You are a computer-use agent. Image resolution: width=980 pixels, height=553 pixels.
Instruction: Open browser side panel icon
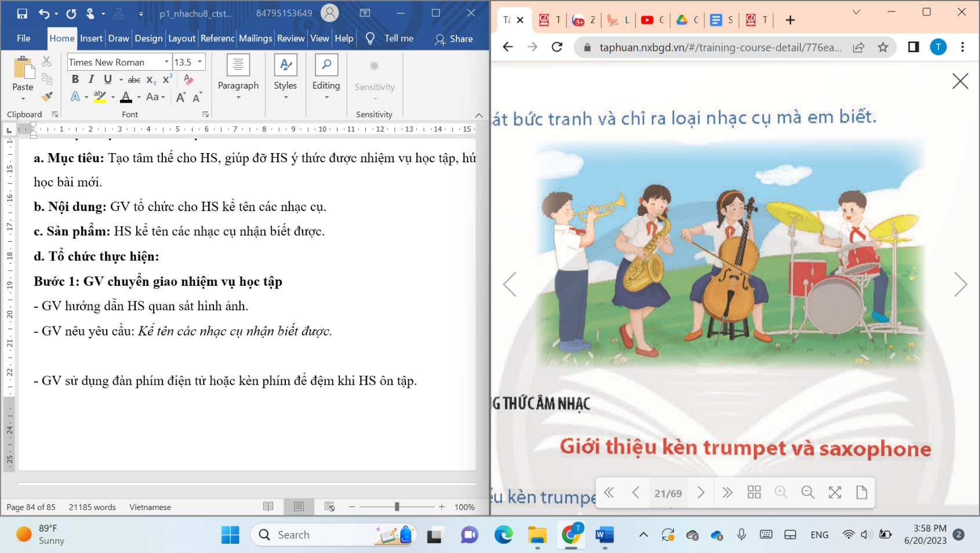pos(913,47)
